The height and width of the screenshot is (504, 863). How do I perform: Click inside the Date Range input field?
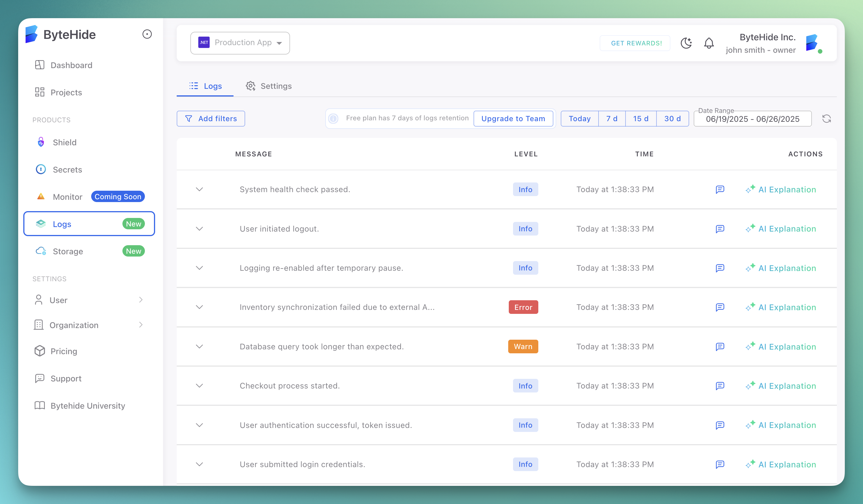752,119
